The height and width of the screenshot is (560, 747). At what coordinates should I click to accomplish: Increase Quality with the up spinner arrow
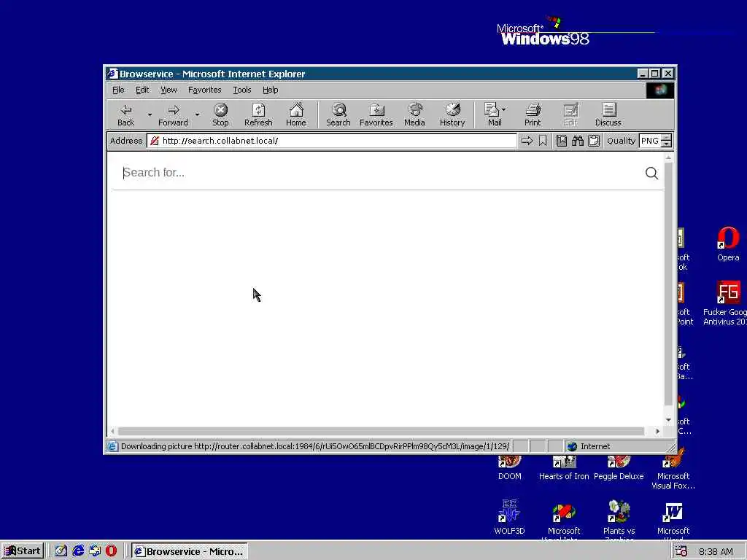click(x=667, y=138)
